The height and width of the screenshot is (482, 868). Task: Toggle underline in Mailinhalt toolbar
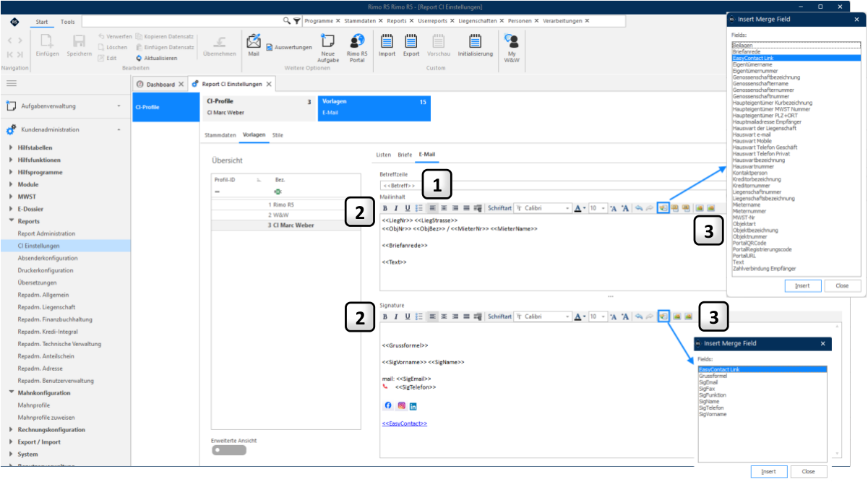click(408, 208)
